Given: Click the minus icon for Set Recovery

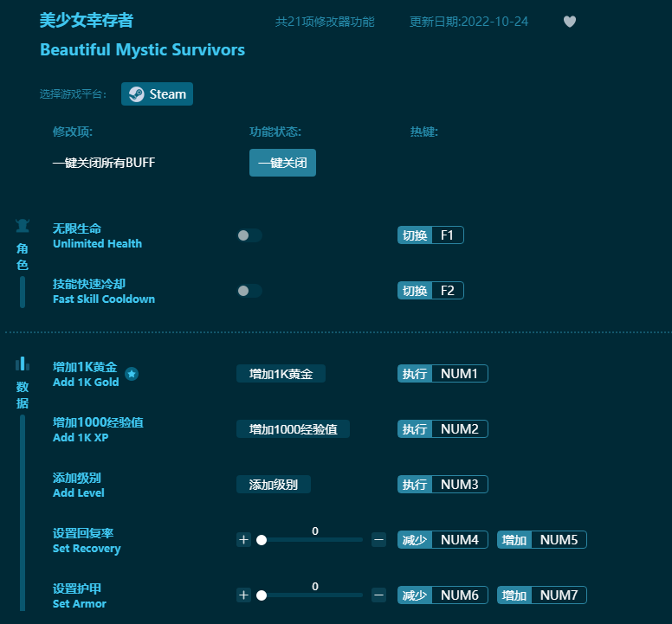Looking at the screenshot, I should click(378, 540).
